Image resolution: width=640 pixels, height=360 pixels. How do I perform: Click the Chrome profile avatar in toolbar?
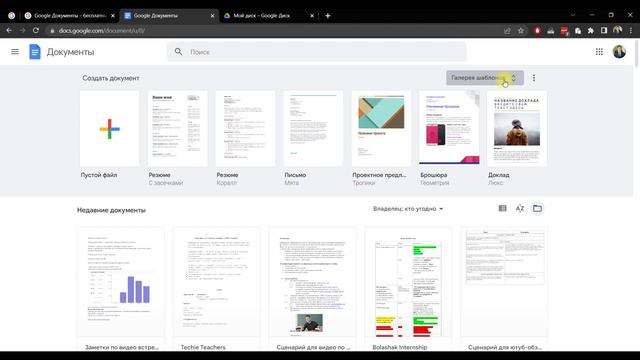618,30
